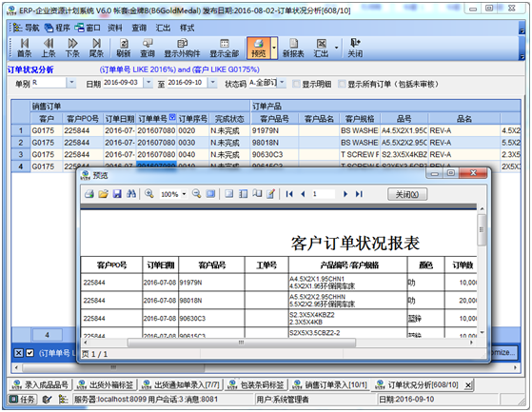Image resolution: width=532 pixels, height=412 pixels.
Task: Click the 显示外购件 toolbar icon
Action: pos(182,48)
